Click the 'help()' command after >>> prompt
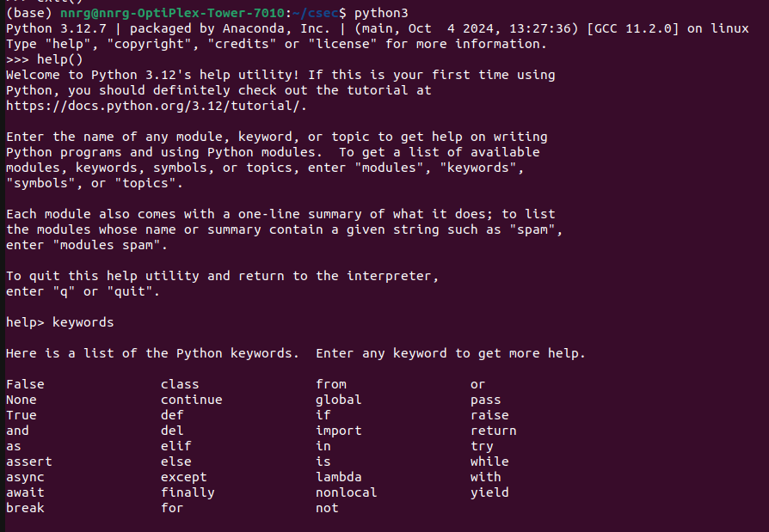The height and width of the screenshot is (532, 769). click(x=60, y=60)
